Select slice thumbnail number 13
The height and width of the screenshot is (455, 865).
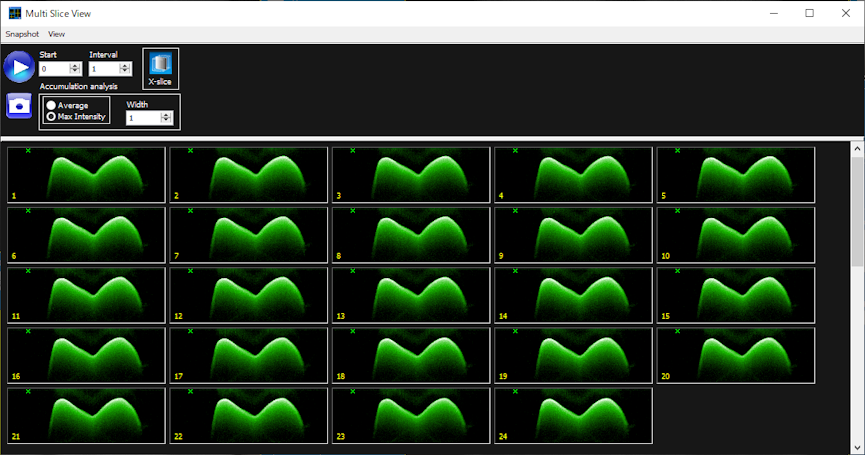click(x=411, y=295)
